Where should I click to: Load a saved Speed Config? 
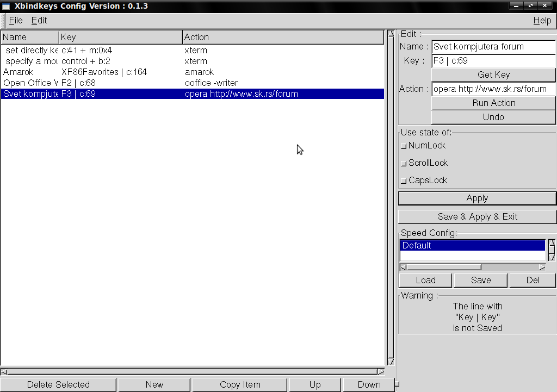[x=425, y=280]
